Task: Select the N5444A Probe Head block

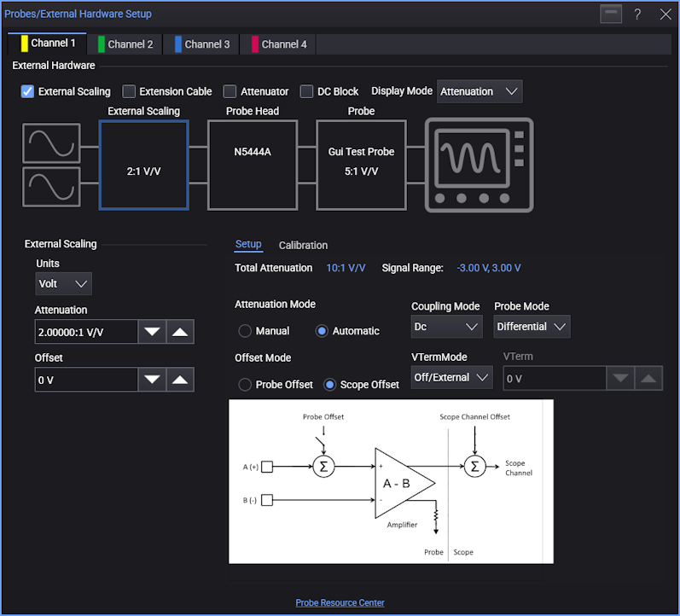Action: click(x=252, y=165)
